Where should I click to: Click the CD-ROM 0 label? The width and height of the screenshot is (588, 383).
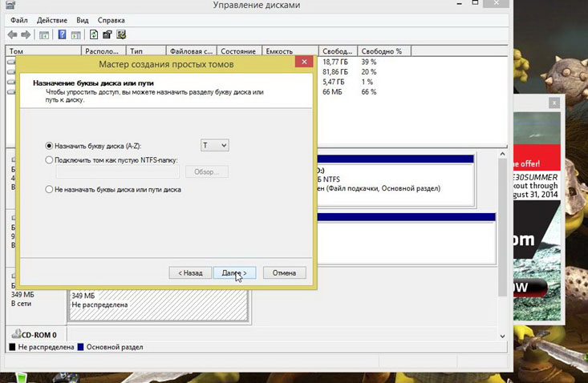point(39,335)
